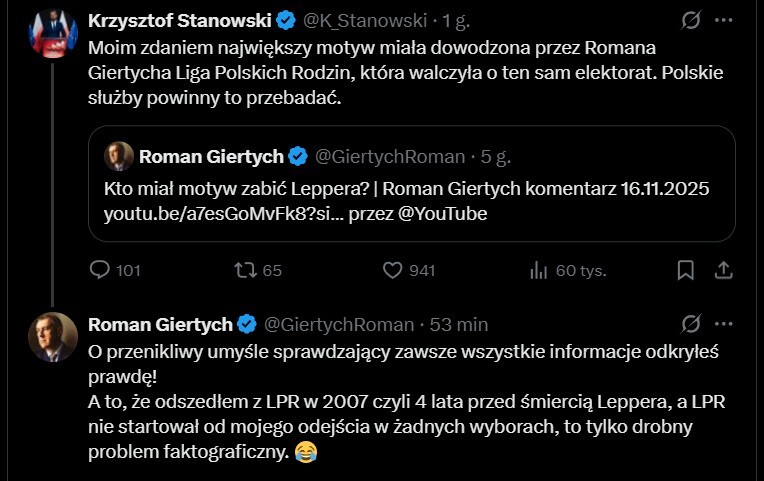764x481 pixels.
Task: Click the @YouTube mention in quoted tweet
Action: 441,214
